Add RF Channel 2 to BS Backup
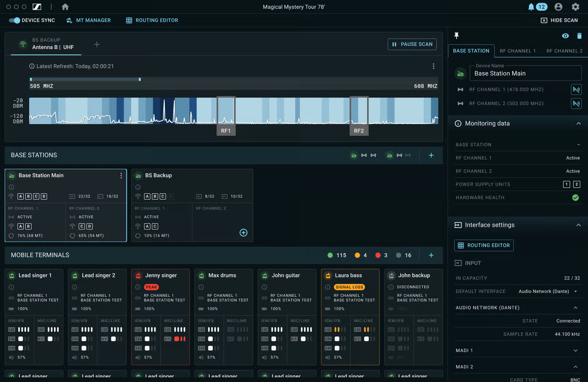 coord(243,233)
